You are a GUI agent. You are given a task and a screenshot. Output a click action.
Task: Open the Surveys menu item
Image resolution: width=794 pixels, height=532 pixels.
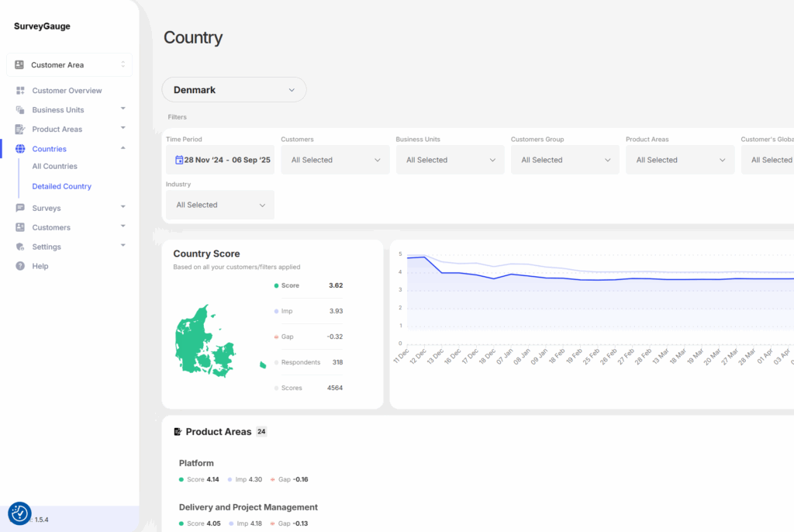coord(47,209)
